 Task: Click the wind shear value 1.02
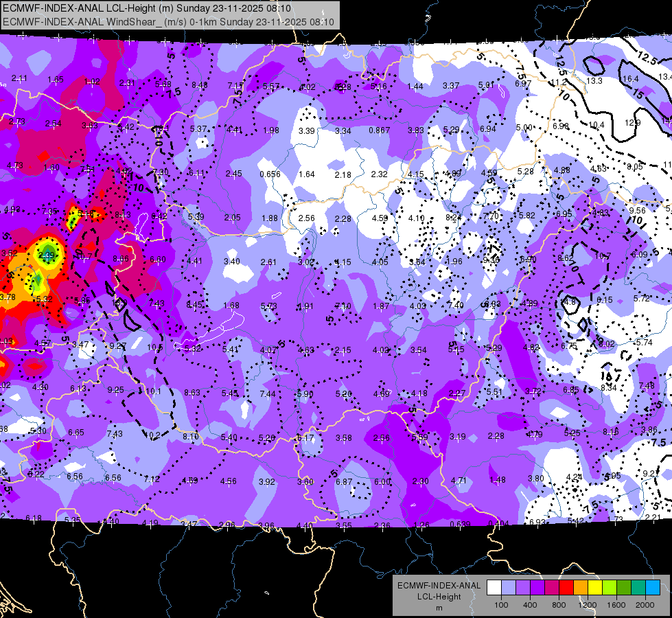(92, 82)
